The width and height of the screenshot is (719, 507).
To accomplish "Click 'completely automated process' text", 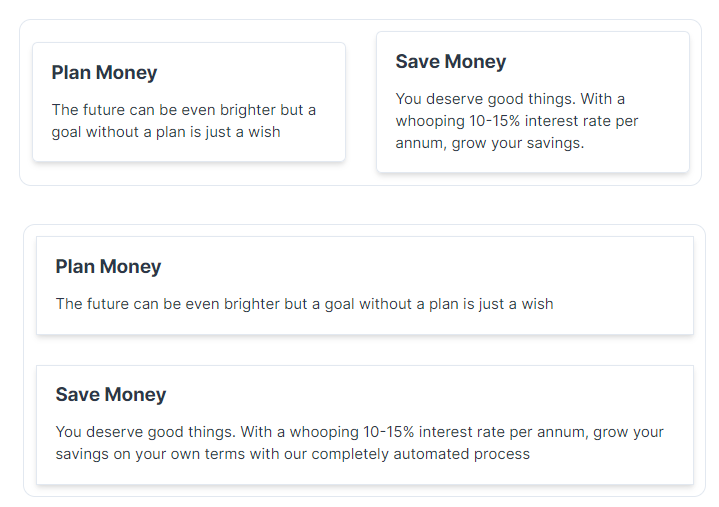I will pos(420,454).
